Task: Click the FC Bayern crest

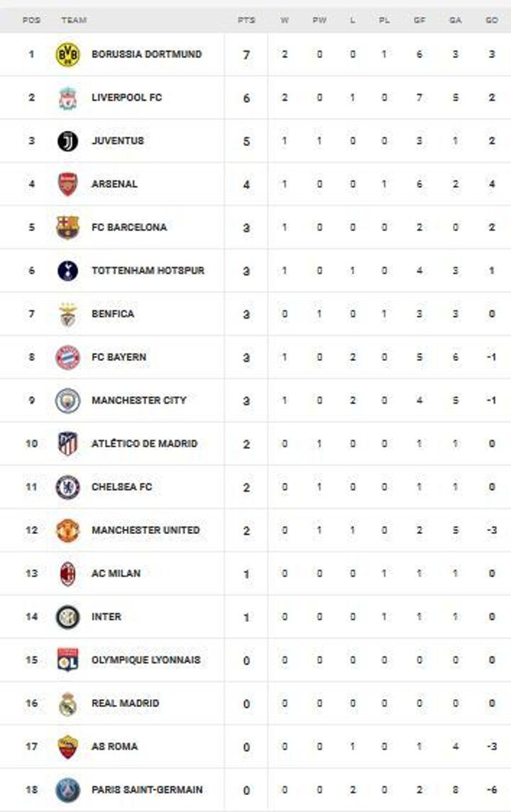Action: [68, 357]
